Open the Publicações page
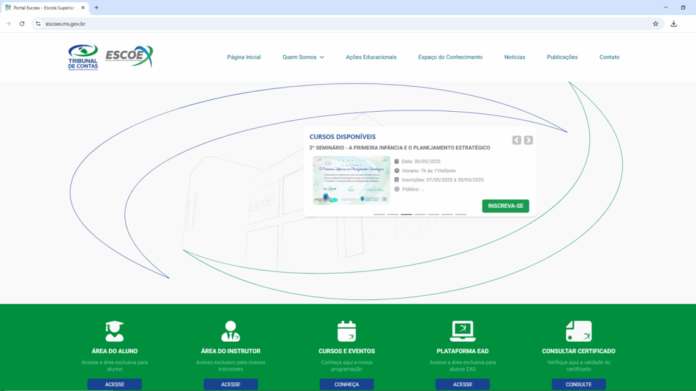696x391 pixels. tap(562, 57)
